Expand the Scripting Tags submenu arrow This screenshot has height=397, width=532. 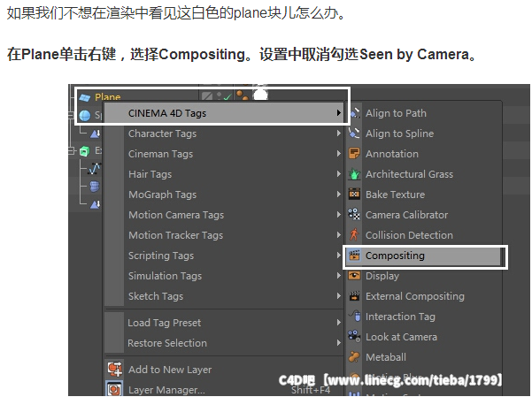339,256
